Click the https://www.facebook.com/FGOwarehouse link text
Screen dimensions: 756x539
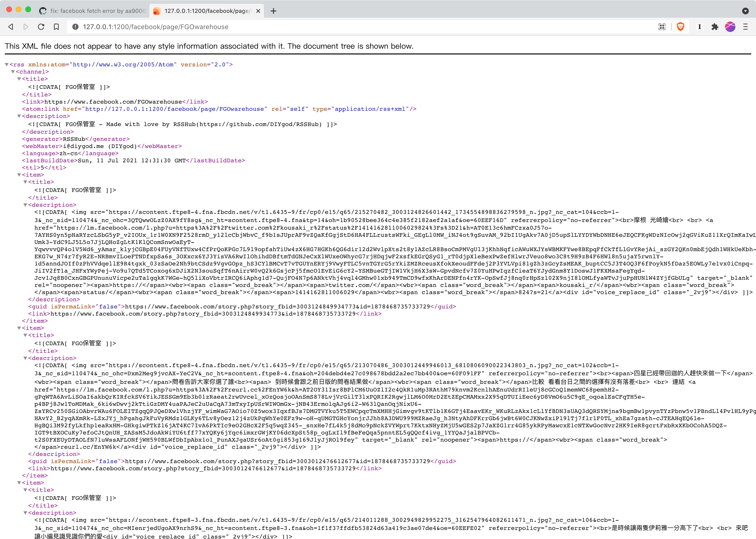coord(113,102)
